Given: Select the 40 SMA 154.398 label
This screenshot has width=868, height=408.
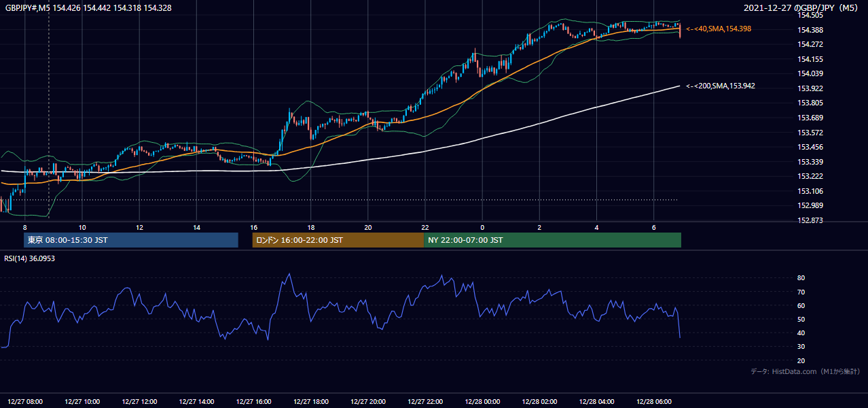Looking at the screenshot, I should 719,29.
